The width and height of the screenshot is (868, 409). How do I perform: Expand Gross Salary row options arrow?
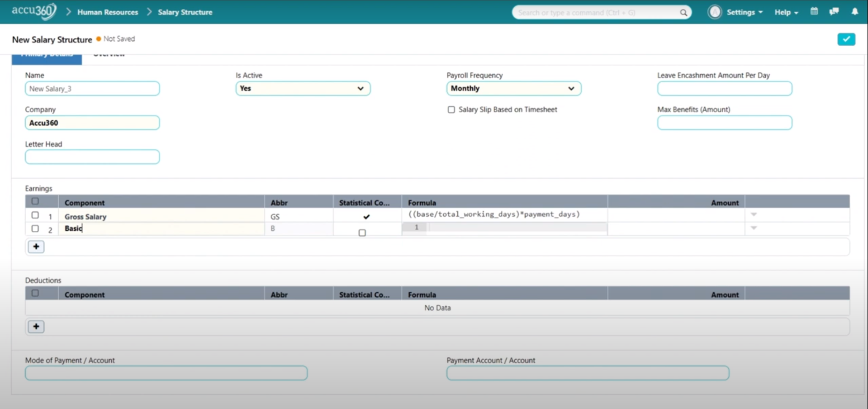754,214
